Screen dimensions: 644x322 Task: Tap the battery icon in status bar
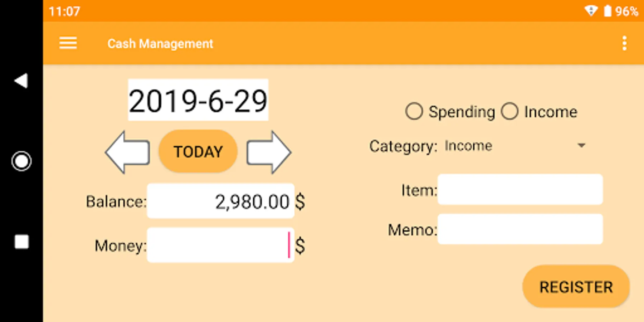point(608,11)
